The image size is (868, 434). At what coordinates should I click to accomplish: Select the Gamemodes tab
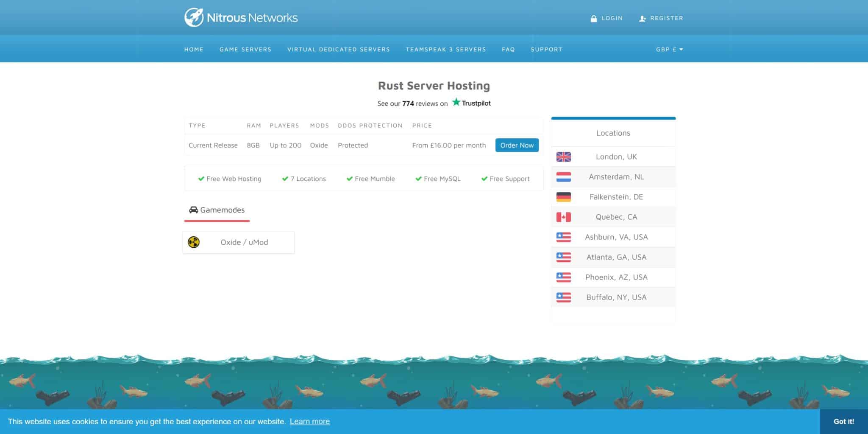pos(217,210)
